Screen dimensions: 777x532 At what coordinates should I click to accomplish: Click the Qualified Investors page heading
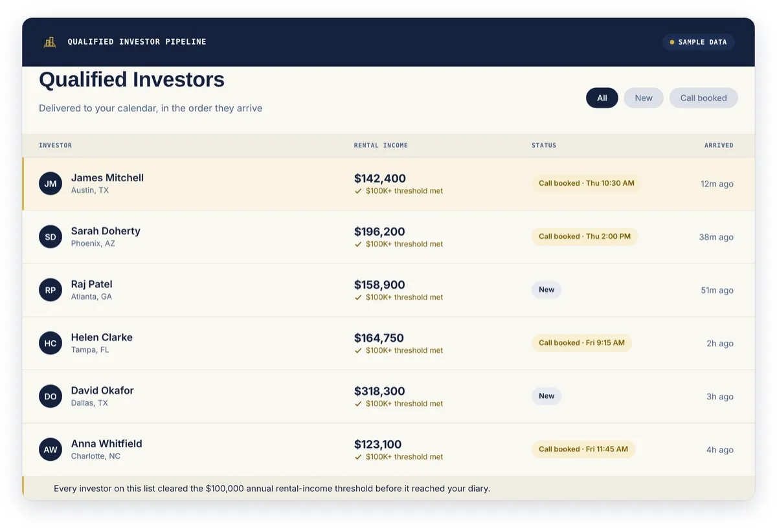(131, 80)
